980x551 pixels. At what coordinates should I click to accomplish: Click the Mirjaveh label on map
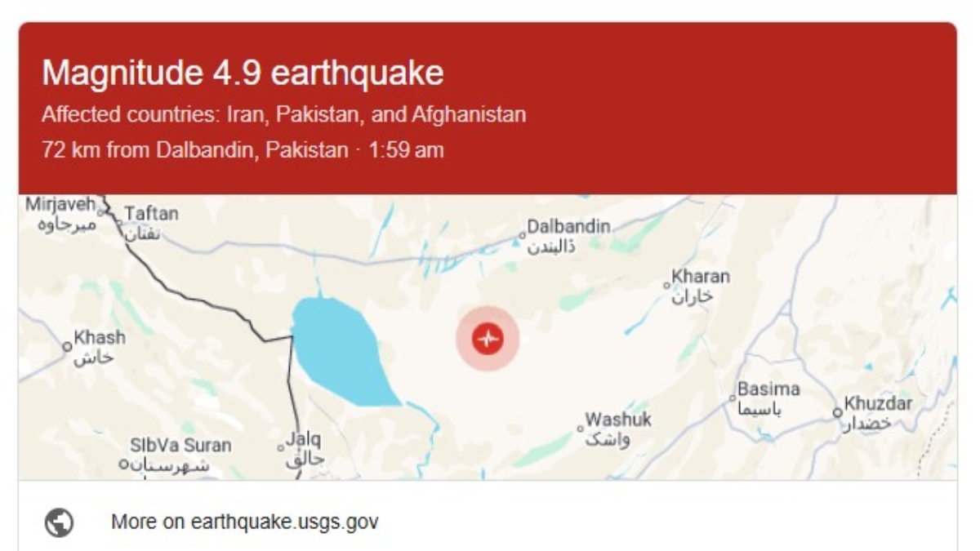point(60,204)
